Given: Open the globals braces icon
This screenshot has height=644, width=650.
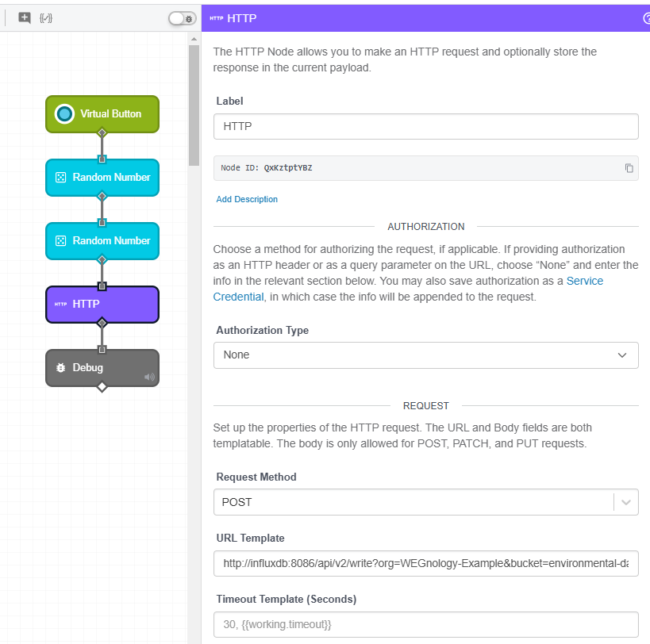Looking at the screenshot, I should [x=45, y=17].
